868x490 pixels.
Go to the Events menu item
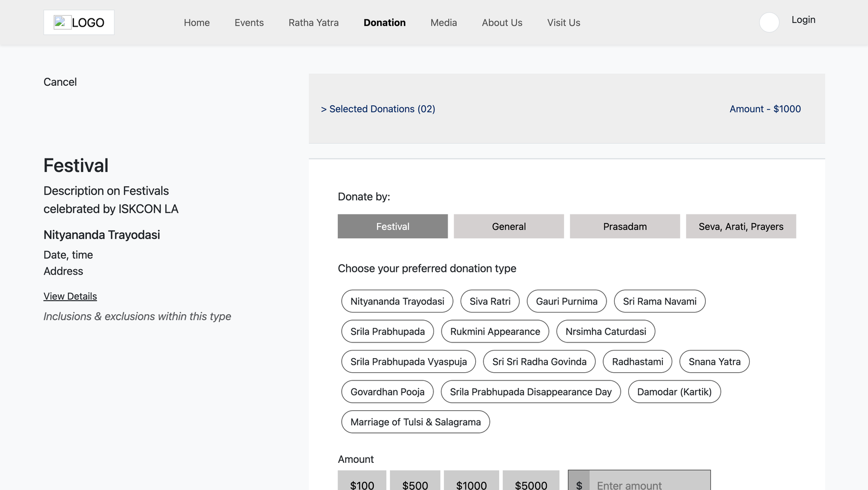(249, 23)
